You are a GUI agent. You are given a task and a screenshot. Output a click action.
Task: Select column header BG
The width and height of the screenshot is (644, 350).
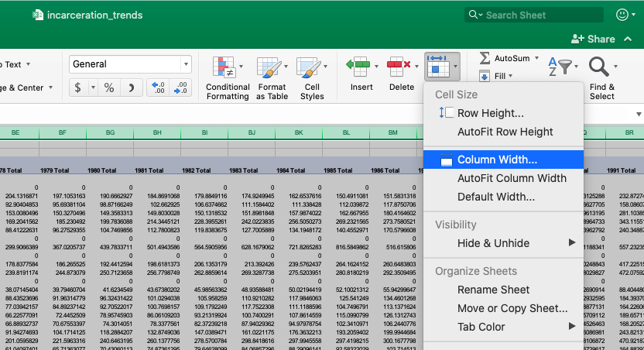coord(110,132)
